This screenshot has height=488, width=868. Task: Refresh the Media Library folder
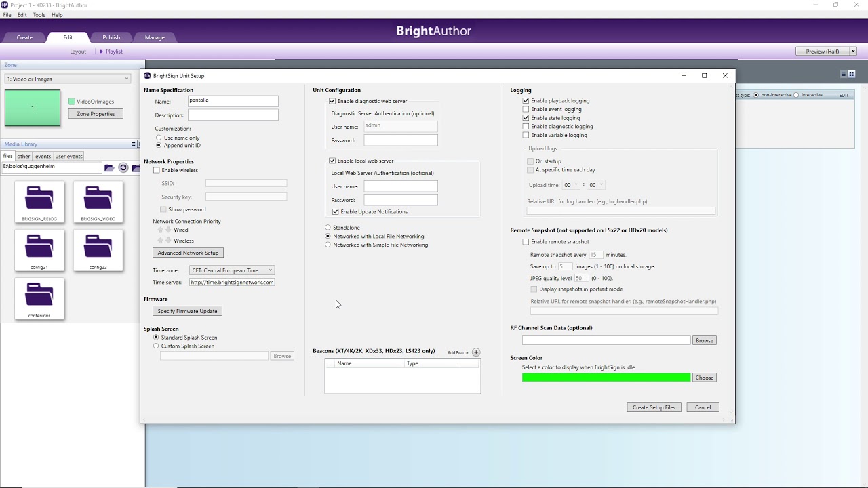pos(123,167)
